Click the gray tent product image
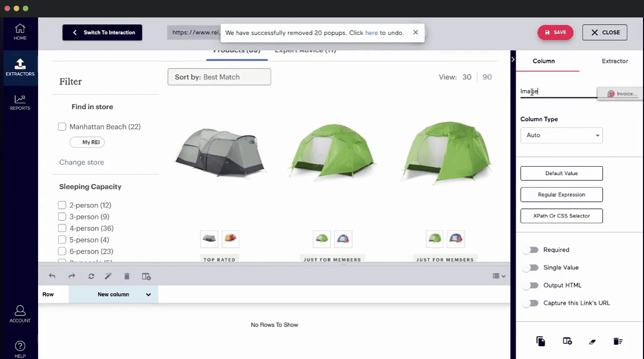Image resolution: width=644 pixels, height=359 pixels. click(x=219, y=153)
